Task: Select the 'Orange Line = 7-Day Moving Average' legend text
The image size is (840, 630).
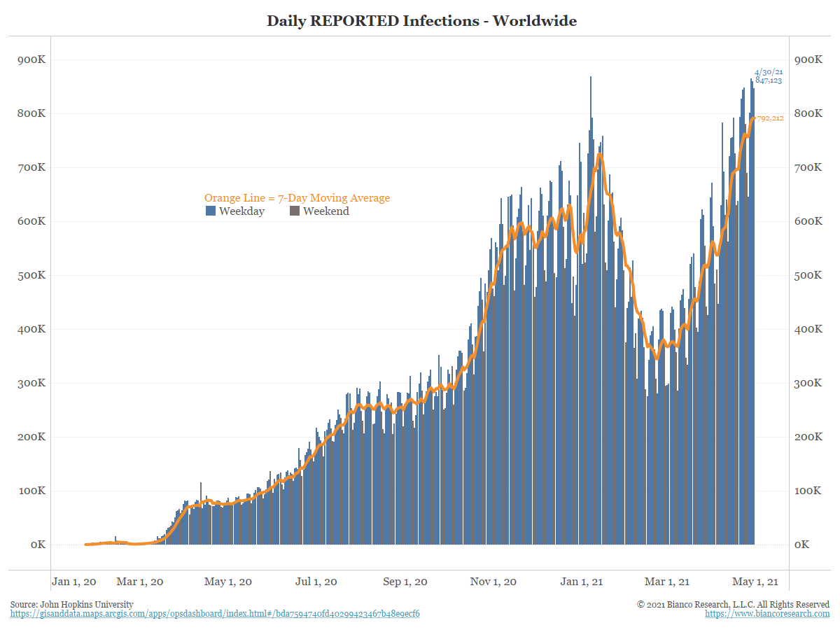Action: [297, 198]
